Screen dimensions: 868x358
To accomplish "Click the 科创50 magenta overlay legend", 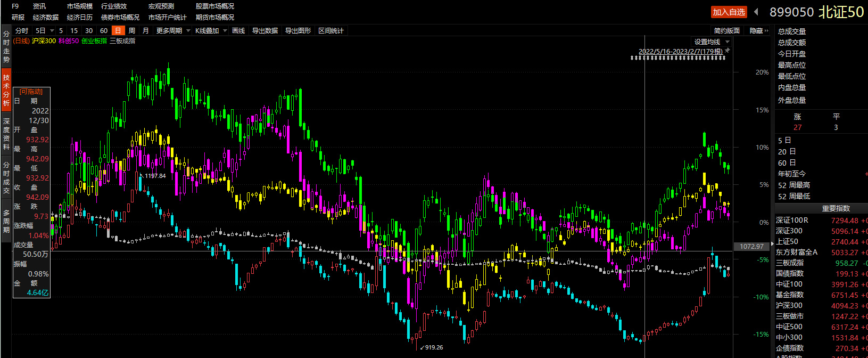I will (69, 41).
